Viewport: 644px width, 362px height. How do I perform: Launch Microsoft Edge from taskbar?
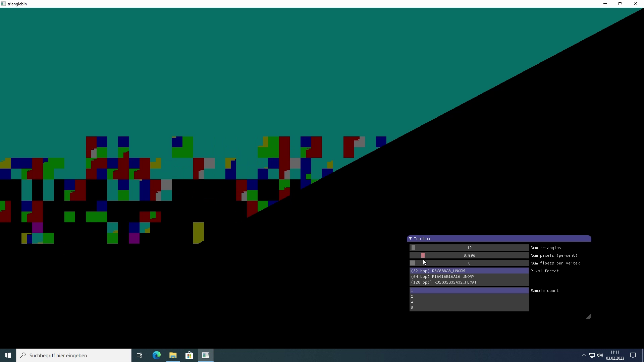click(157, 355)
